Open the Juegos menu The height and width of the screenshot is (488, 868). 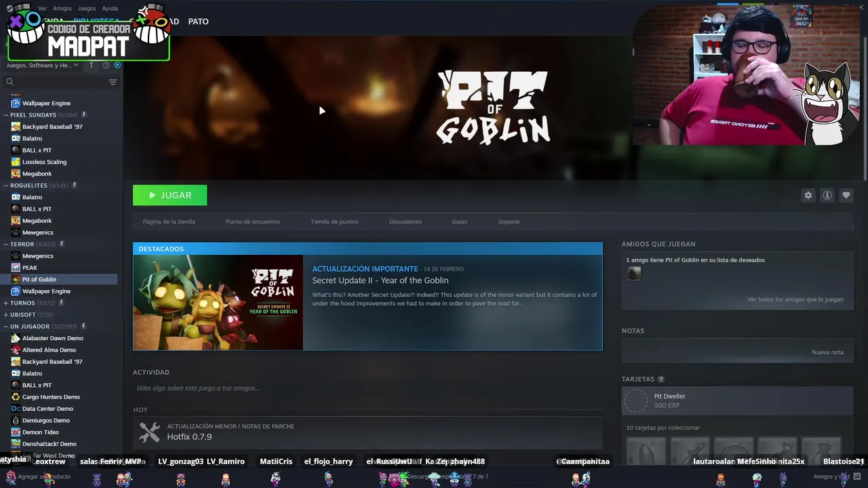(x=87, y=9)
